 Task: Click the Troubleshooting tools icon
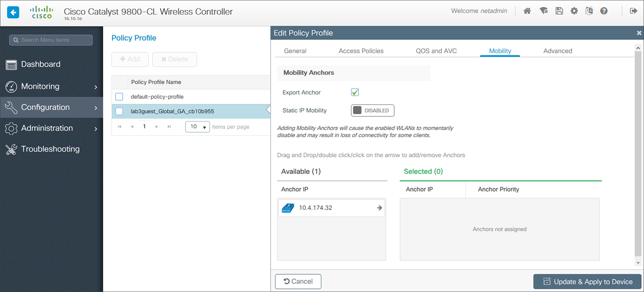11,149
